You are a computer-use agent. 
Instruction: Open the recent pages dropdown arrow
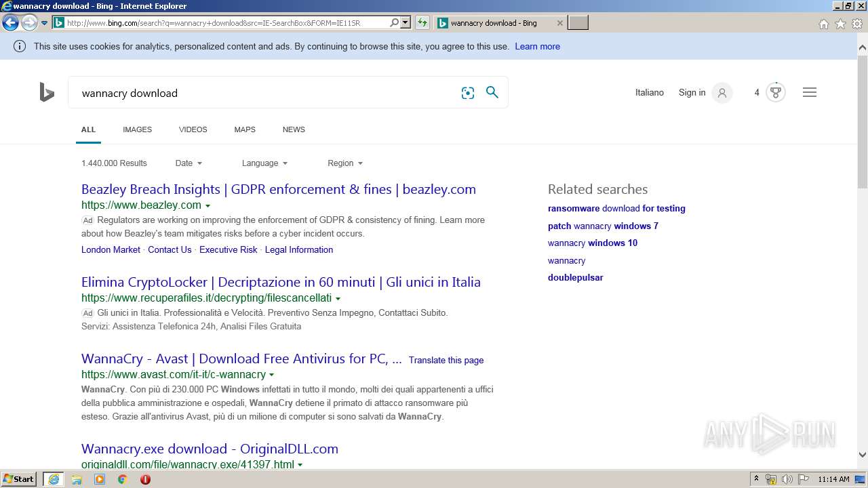coord(45,23)
